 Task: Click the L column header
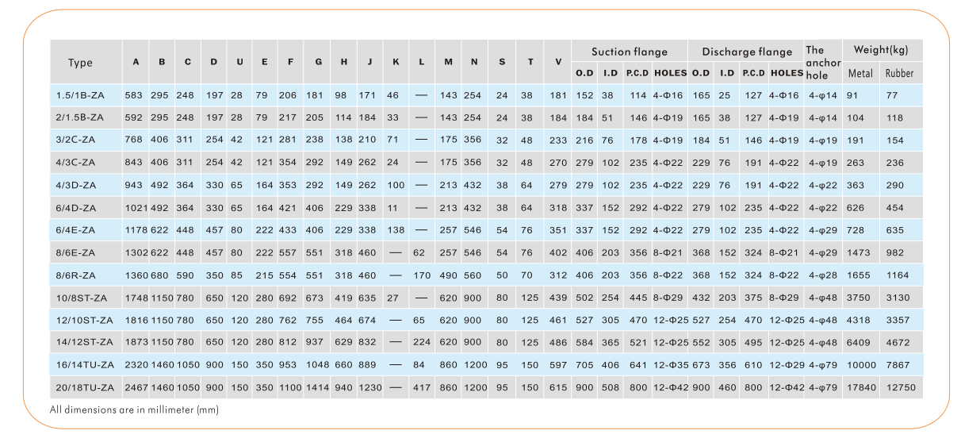(x=421, y=62)
